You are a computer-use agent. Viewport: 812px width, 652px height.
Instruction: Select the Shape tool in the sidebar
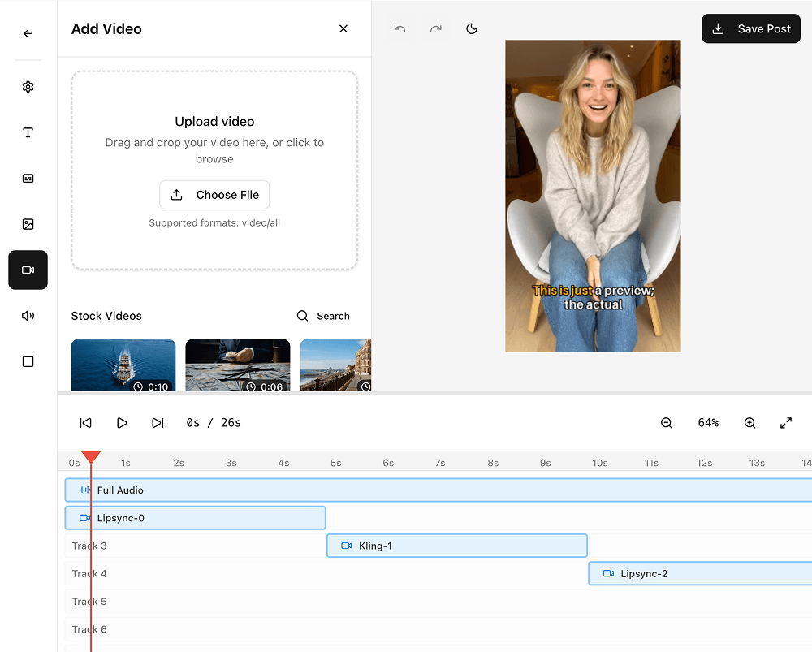click(28, 361)
